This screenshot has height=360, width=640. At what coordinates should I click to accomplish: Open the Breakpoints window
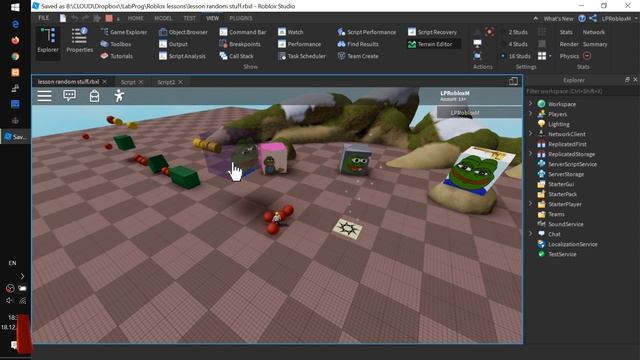coord(240,44)
